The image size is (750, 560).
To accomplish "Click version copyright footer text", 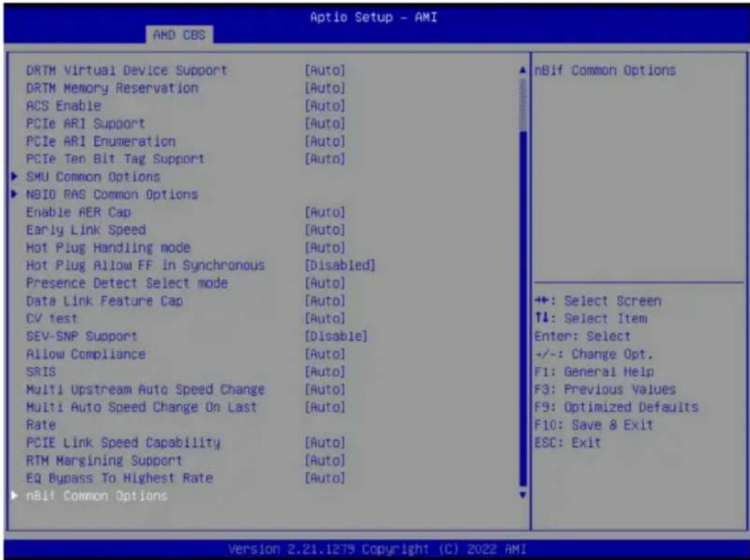I will 377,549.
